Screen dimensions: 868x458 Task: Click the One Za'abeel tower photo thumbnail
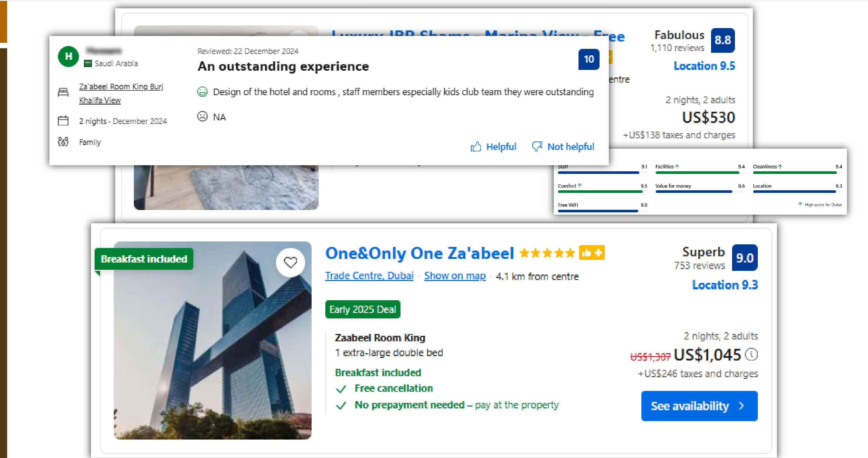pos(213,341)
